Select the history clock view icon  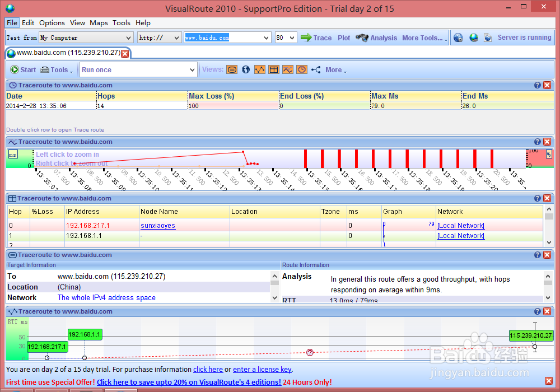click(302, 69)
